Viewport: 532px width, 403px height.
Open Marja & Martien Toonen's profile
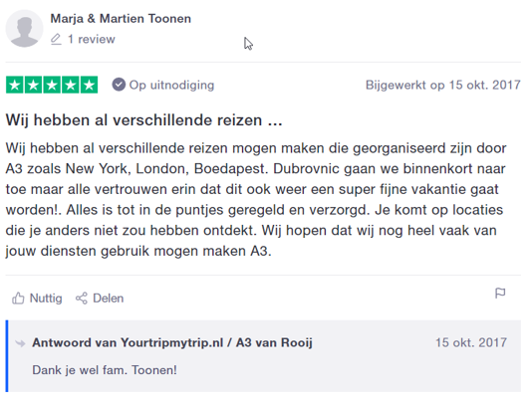121,18
